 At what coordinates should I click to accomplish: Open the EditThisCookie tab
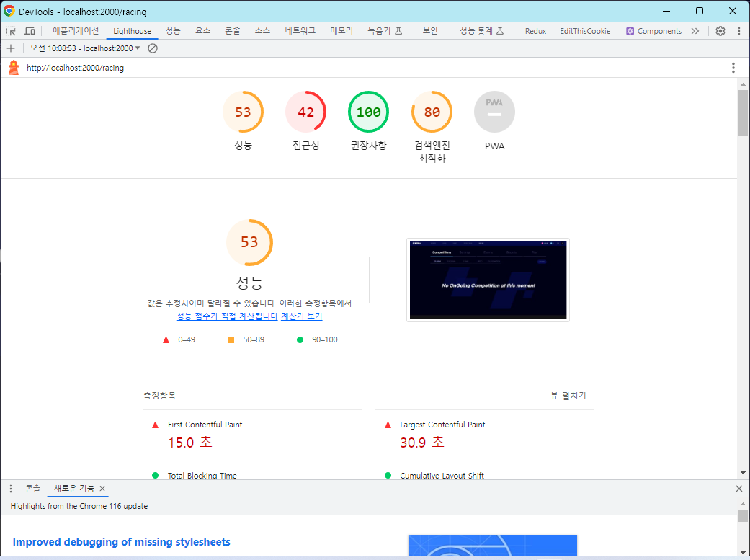click(x=585, y=31)
